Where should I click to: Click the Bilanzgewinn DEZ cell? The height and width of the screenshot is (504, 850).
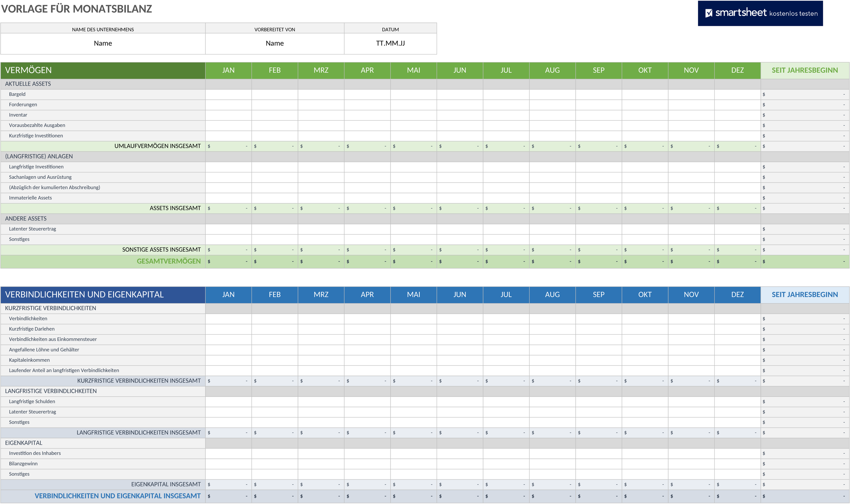point(737,464)
